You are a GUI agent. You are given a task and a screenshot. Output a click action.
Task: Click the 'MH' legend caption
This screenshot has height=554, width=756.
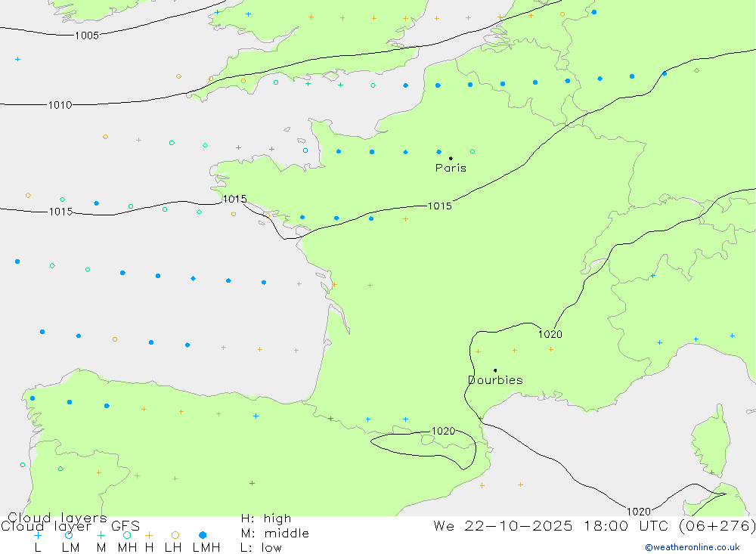[127, 548]
